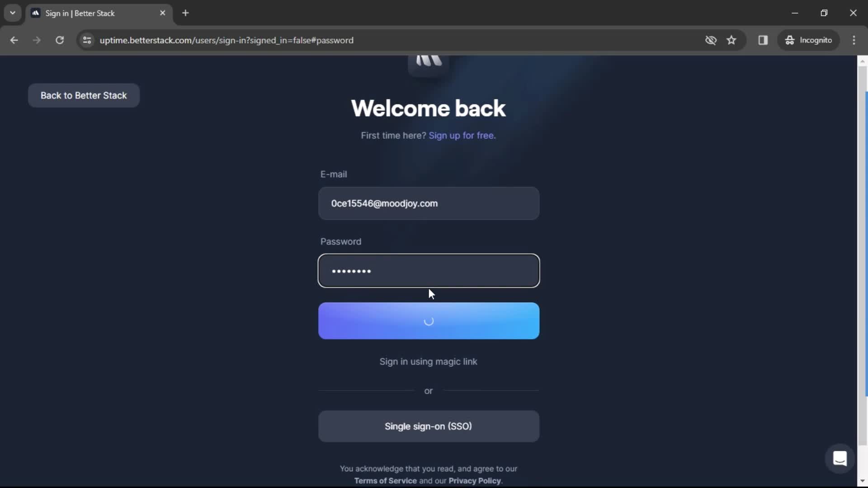Screen dimensions: 868x488
Task: Click Back to Better Stack button
Action: coord(84,95)
